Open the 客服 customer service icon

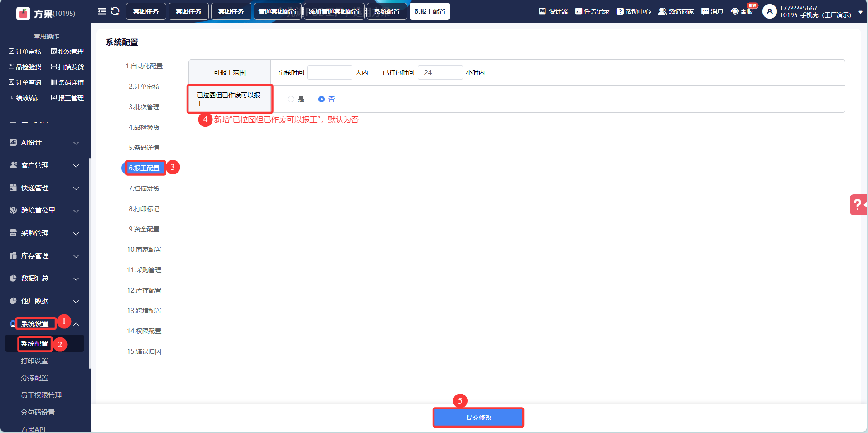735,11
